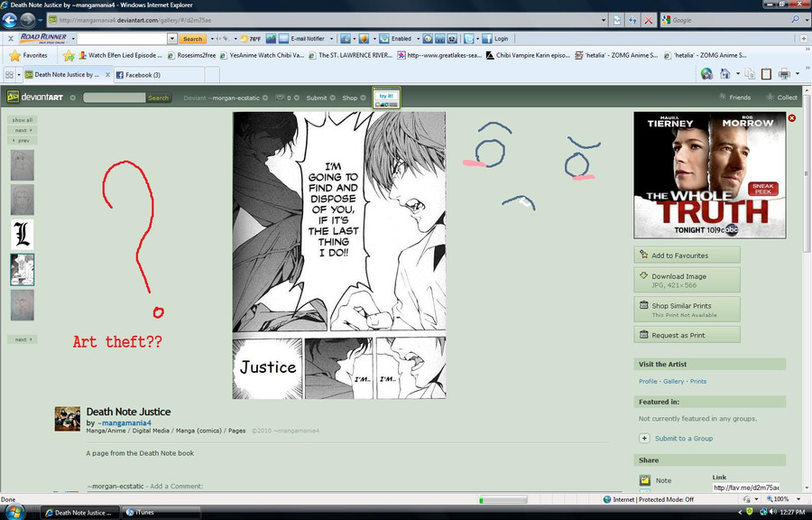Click the iTunes taskbar button

click(x=161, y=512)
